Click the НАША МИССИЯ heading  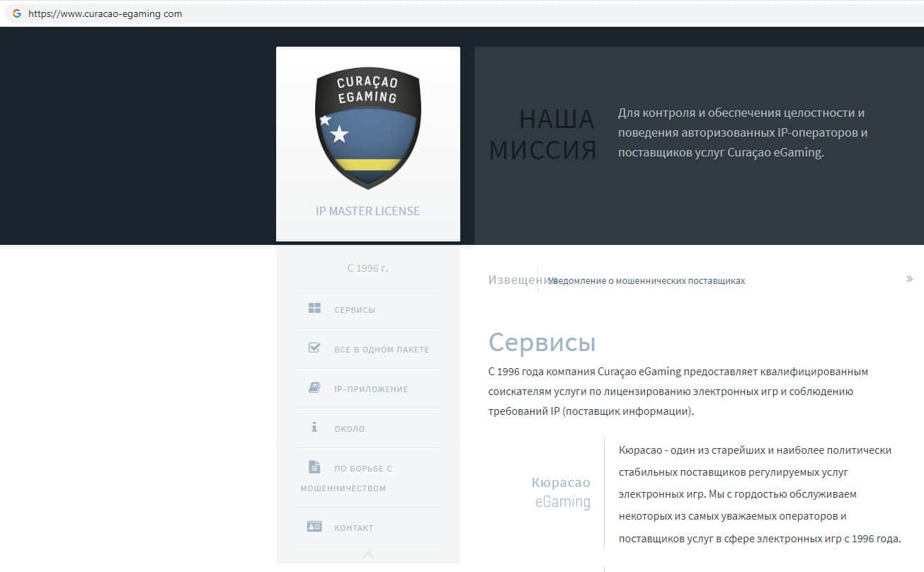click(543, 135)
